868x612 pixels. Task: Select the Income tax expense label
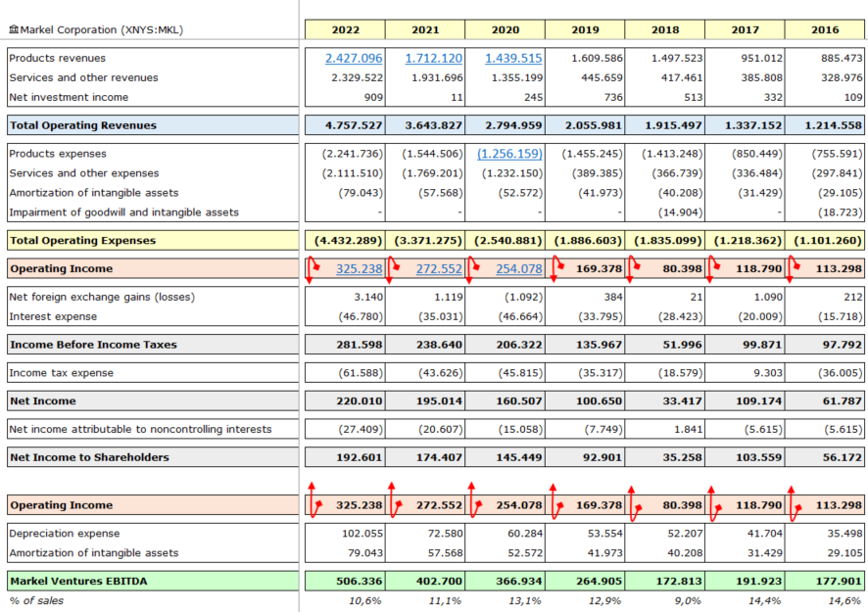tap(61, 373)
